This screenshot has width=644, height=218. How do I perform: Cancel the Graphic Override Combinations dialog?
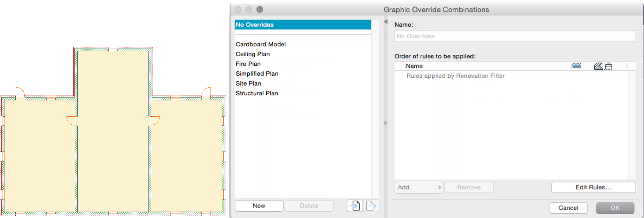click(x=568, y=208)
